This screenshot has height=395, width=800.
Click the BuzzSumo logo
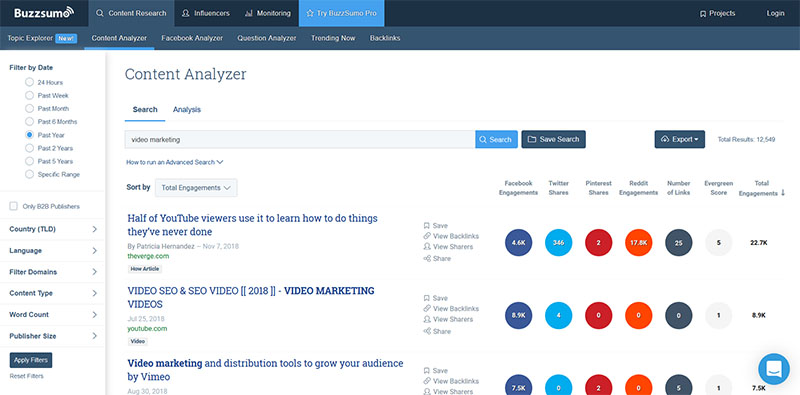[44, 13]
